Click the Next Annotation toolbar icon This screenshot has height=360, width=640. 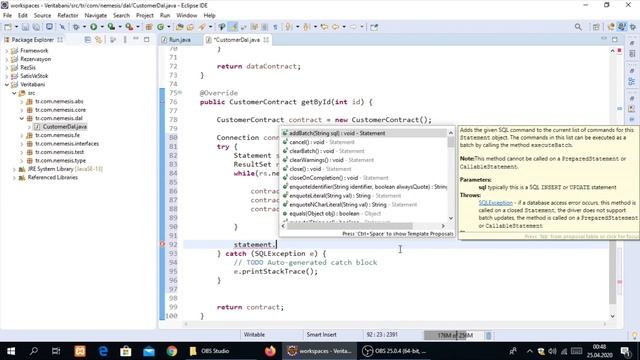[x=289, y=27]
